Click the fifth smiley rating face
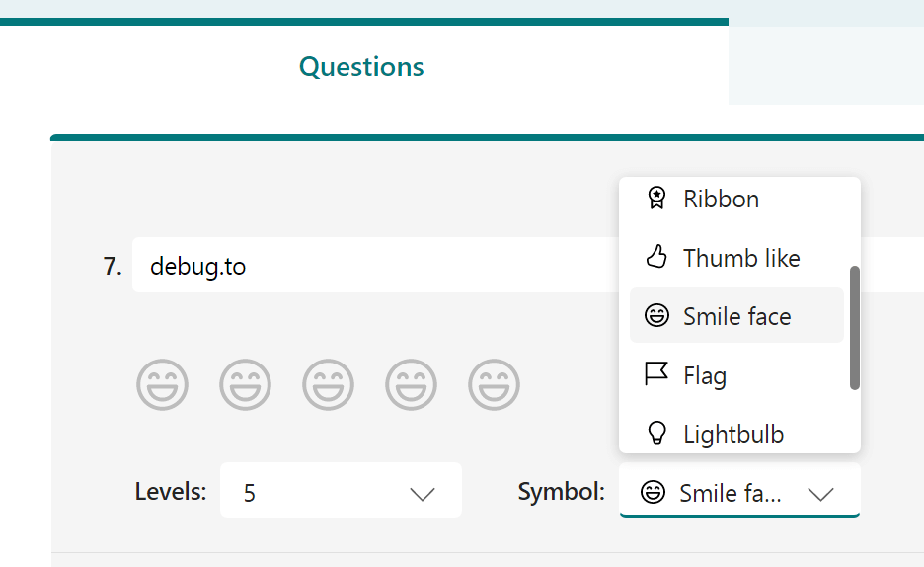Image resolution: width=924 pixels, height=567 pixels. coord(494,384)
